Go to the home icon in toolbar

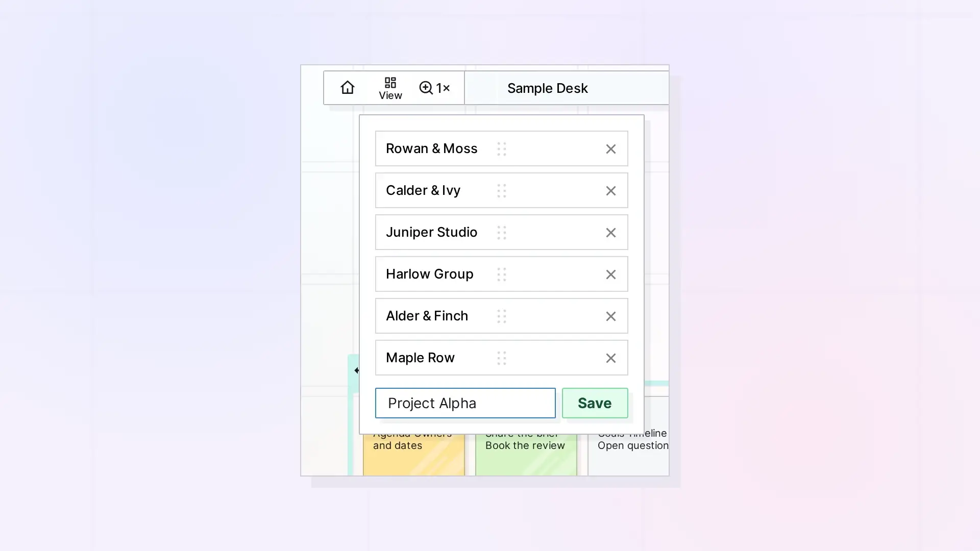pos(348,88)
